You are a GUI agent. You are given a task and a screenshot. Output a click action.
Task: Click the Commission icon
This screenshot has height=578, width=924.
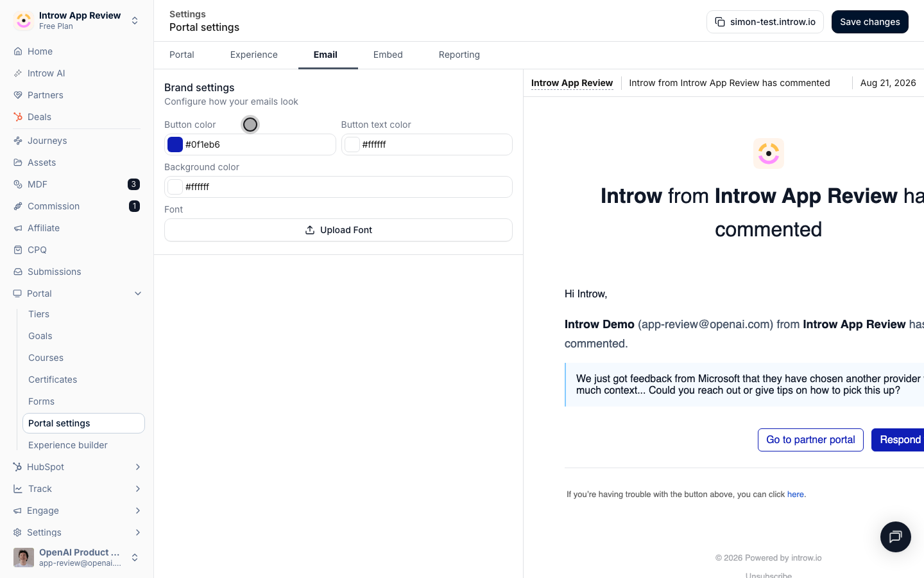18,206
